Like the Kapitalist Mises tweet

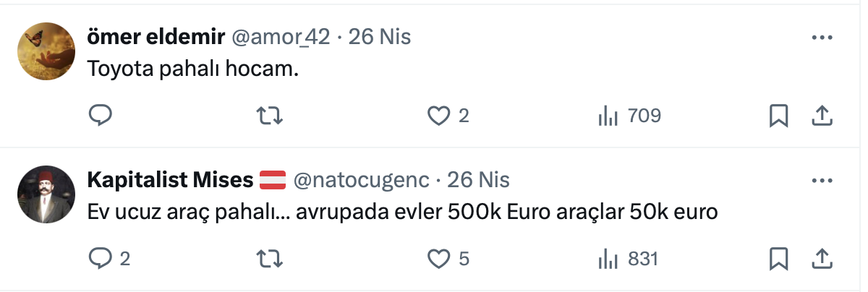[439, 258]
